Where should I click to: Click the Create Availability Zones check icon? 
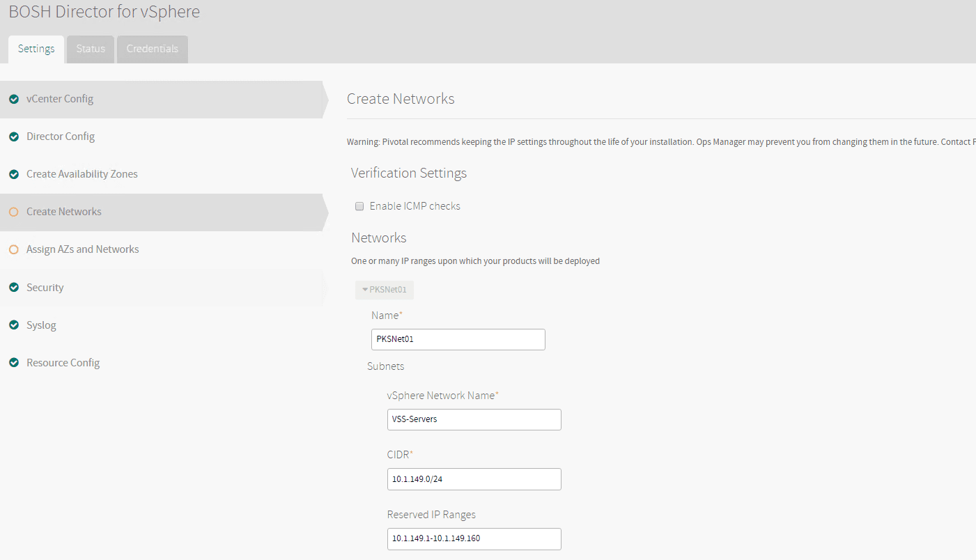click(14, 174)
